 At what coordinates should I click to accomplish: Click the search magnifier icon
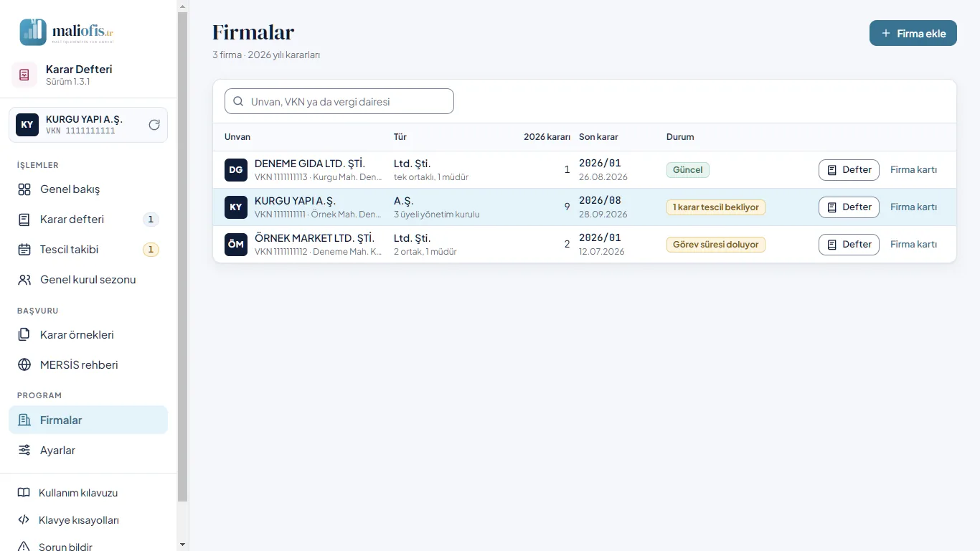[x=239, y=102]
